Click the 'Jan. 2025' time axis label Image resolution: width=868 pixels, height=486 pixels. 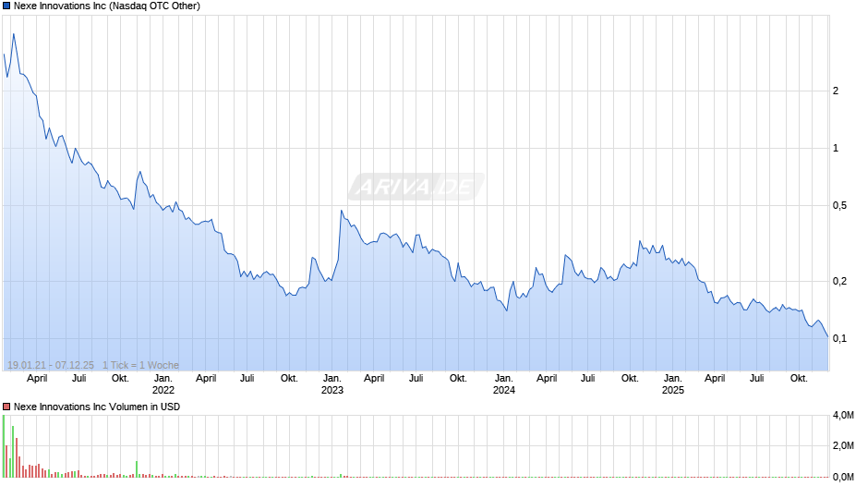tap(673, 384)
